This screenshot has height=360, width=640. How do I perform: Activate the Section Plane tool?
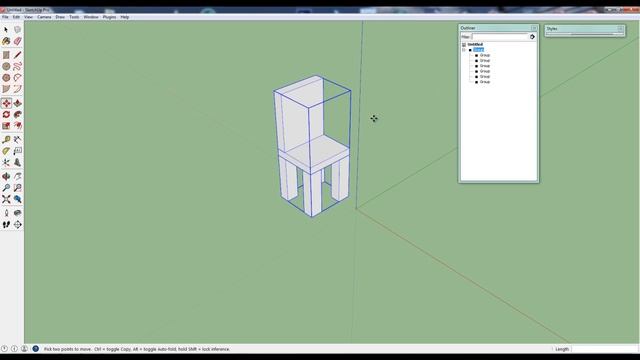pyautogui.click(x=18, y=224)
